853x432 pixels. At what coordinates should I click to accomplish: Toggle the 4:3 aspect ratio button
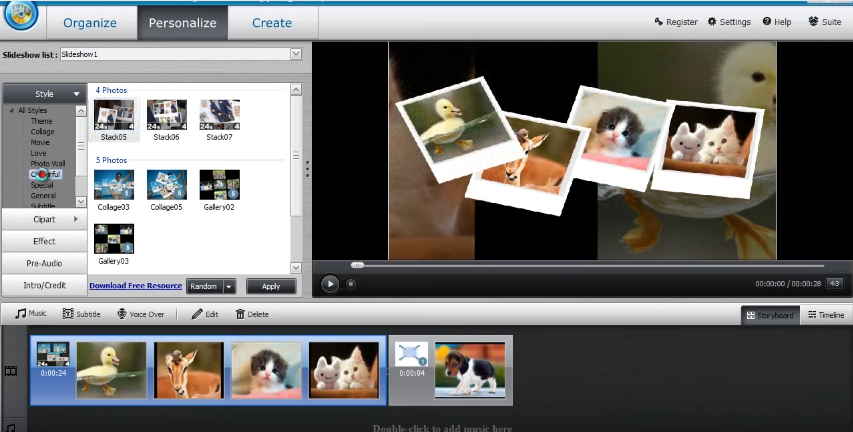[835, 283]
